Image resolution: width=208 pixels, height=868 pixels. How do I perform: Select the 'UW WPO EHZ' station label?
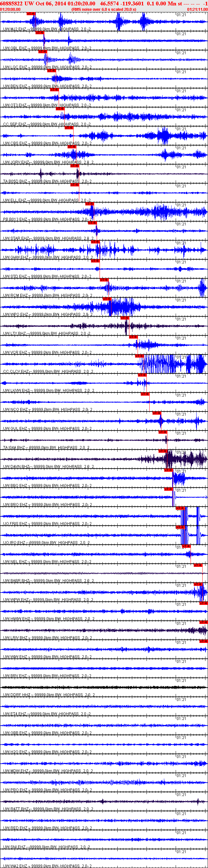coord(16,315)
